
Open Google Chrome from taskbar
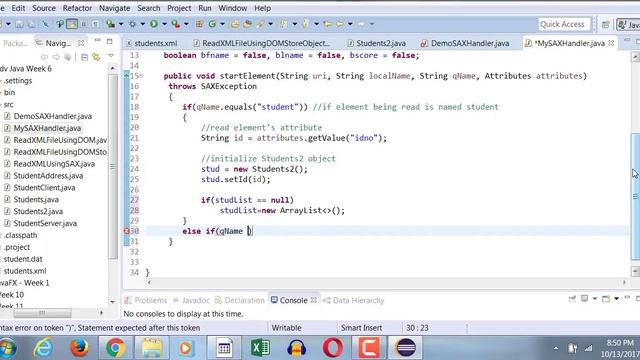116,348
